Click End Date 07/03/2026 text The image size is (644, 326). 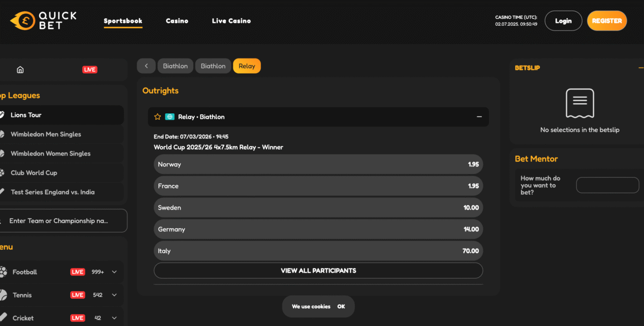coord(191,137)
